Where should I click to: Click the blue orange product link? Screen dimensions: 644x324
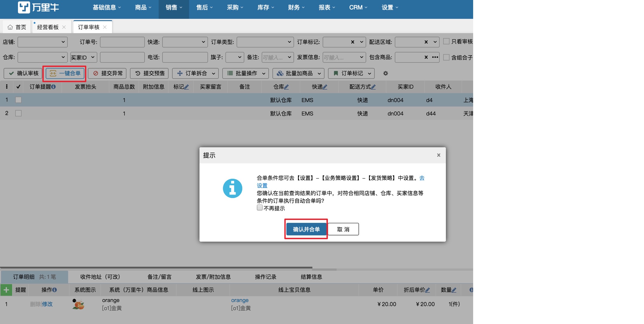[240, 300]
